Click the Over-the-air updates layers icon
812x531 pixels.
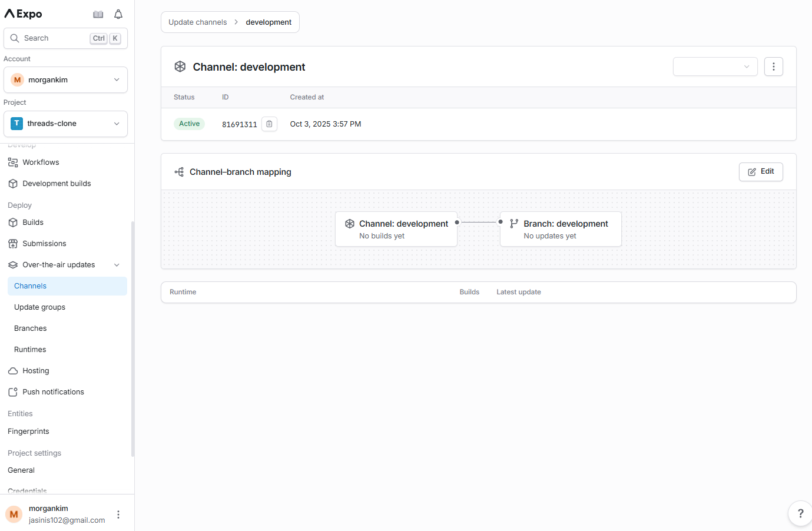pyautogui.click(x=13, y=265)
